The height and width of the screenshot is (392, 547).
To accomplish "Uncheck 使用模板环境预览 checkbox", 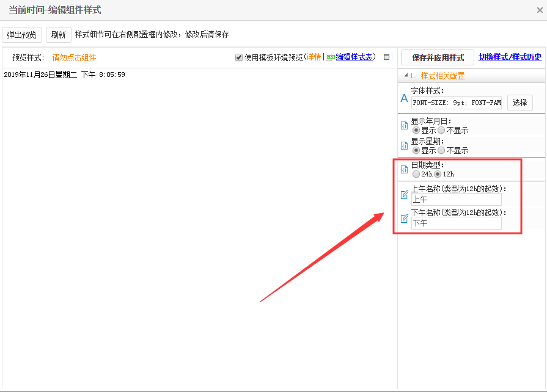I will click(x=239, y=57).
